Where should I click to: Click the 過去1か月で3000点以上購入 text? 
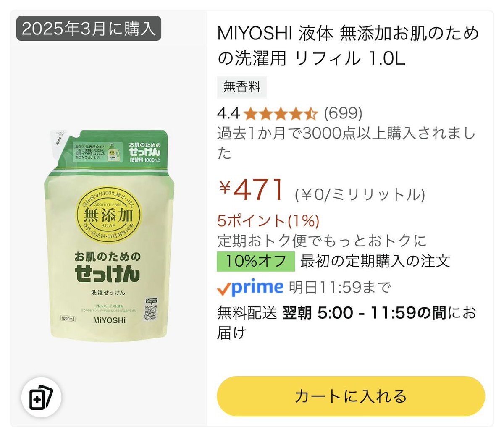(x=346, y=143)
